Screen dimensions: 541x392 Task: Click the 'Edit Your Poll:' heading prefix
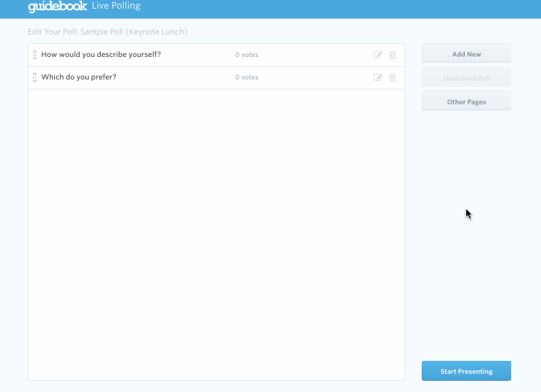(x=53, y=32)
